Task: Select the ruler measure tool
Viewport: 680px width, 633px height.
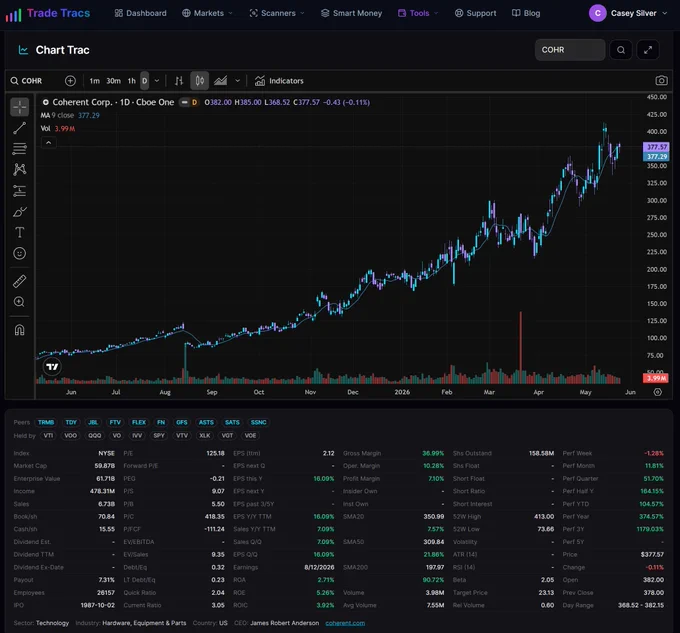Action: pos(20,281)
